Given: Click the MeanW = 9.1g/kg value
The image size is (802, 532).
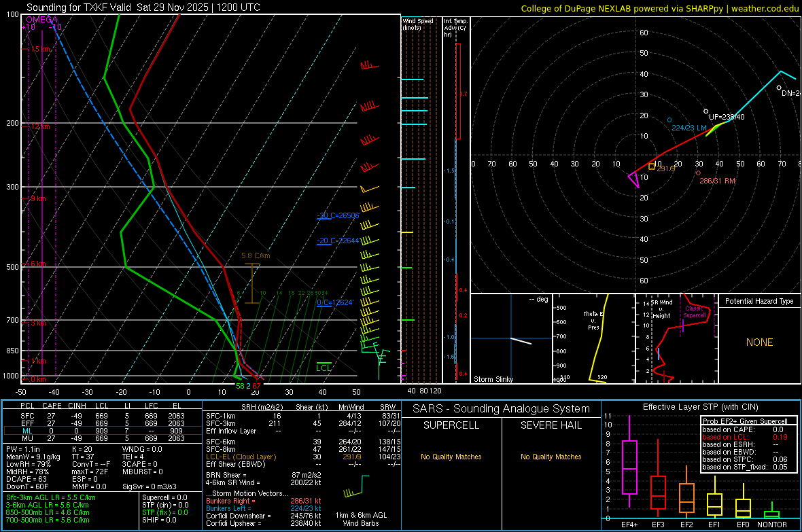Looking at the screenshot, I should tap(33, 457).
